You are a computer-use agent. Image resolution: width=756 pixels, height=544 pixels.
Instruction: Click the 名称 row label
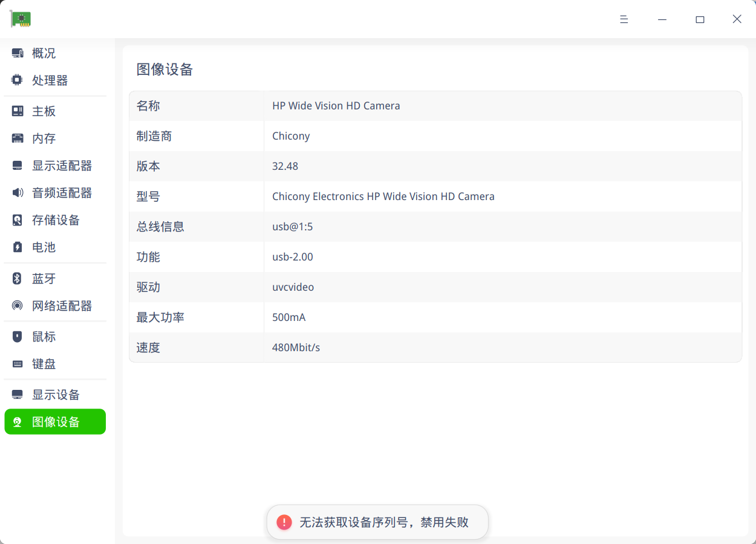pos(148,106)
